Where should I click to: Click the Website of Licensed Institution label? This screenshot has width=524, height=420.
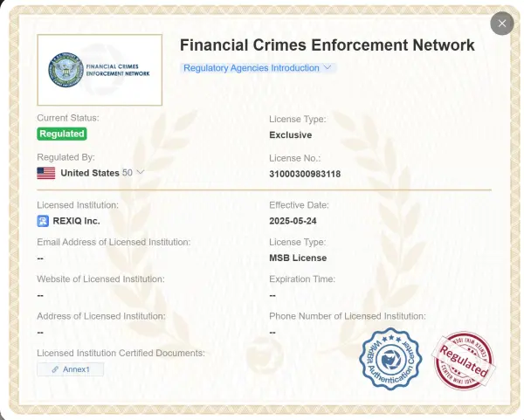click(100, 279)
